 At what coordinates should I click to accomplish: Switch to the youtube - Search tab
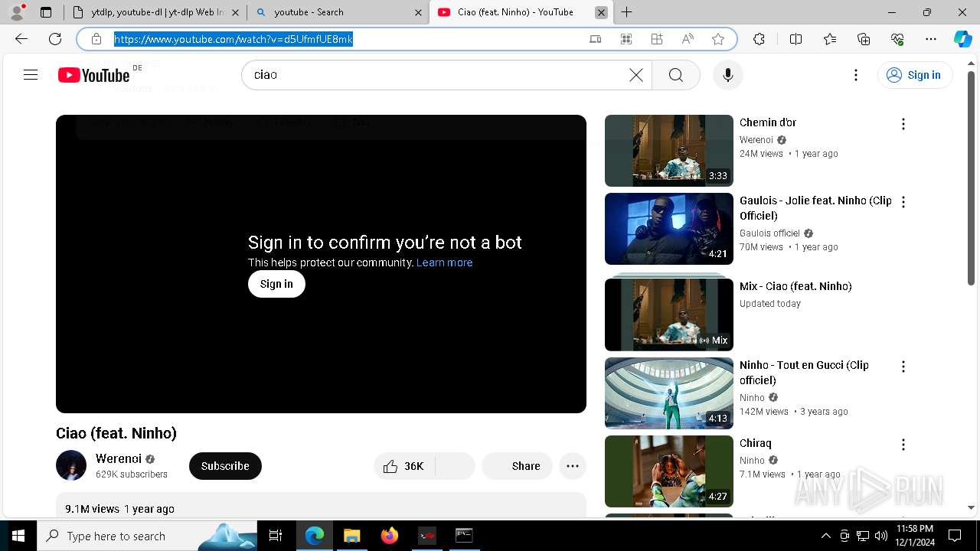coord(337,12)
